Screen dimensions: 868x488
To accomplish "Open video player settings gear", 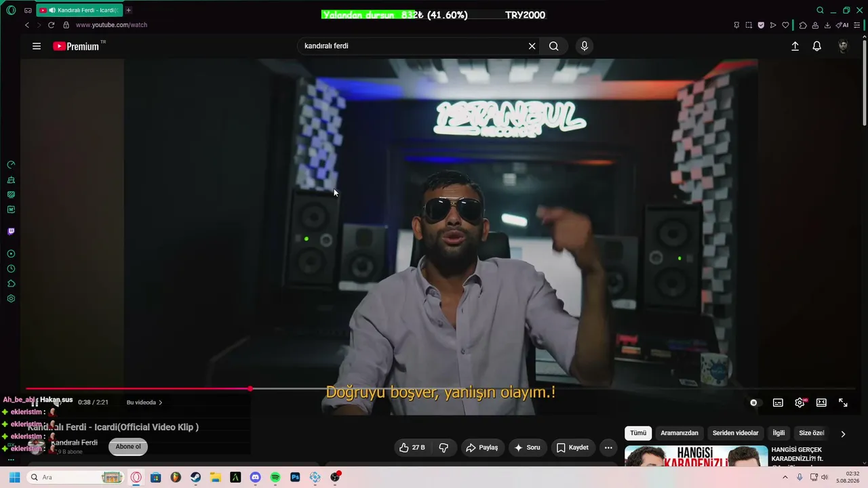I will point(800,403).
